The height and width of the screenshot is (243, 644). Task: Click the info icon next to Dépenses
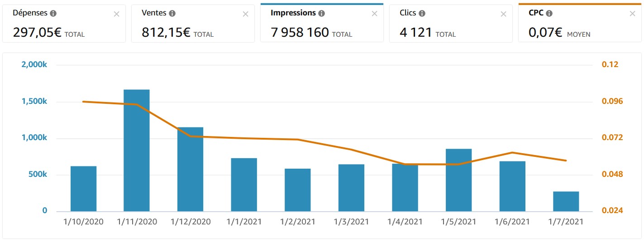coord(53,14)
